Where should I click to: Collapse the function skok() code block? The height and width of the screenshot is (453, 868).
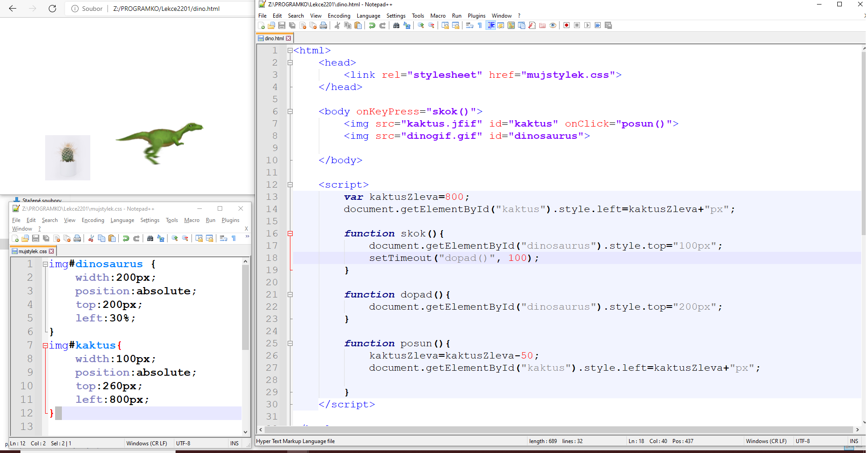[290, 234]
